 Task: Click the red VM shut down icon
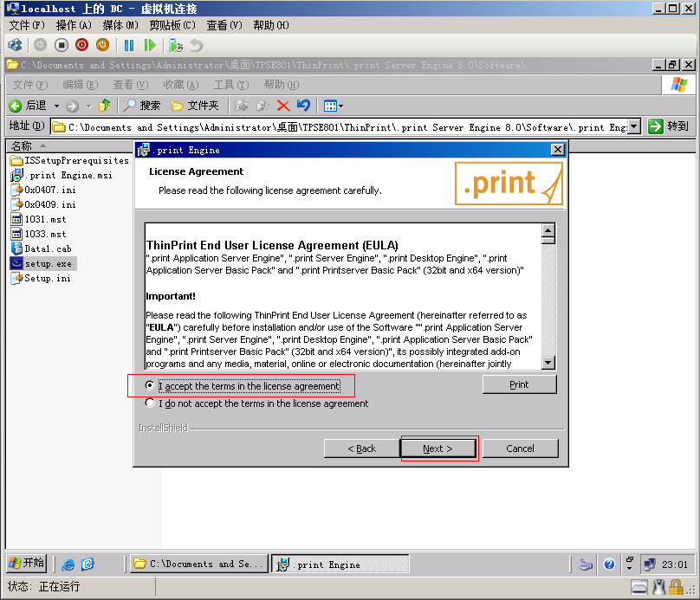pyautogui.click(x=81, y=45)
